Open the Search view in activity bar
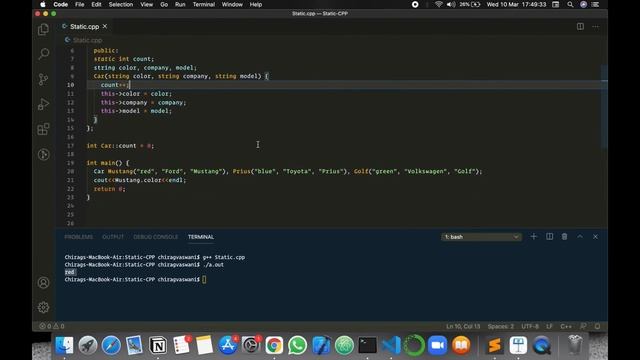640x360 pixels. [43, 54]
